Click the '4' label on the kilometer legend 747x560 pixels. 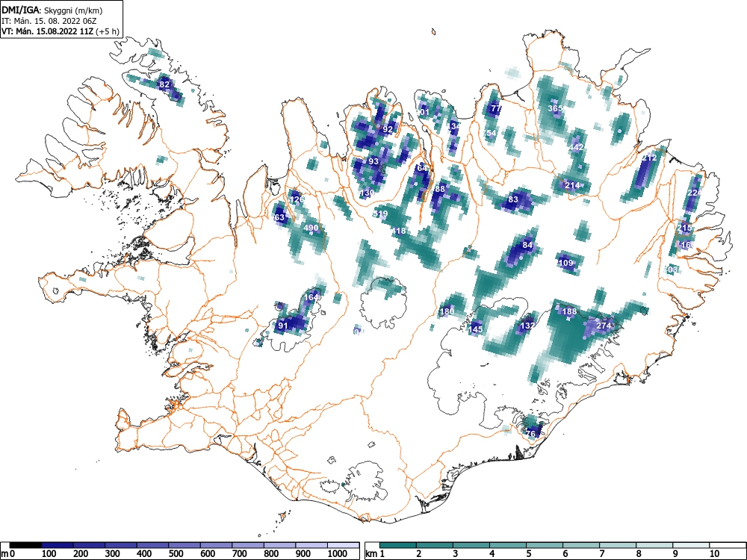pyautogui.click(x=492, y=553)
